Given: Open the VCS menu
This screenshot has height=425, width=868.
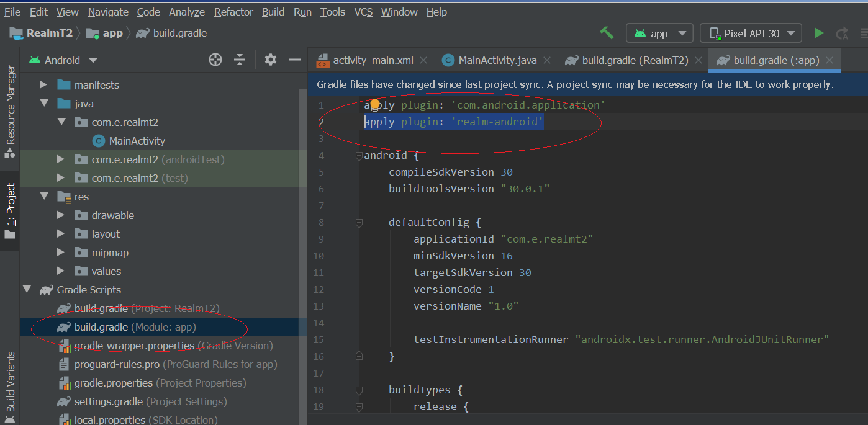Looking at the screenshot, I should point(363,12).
